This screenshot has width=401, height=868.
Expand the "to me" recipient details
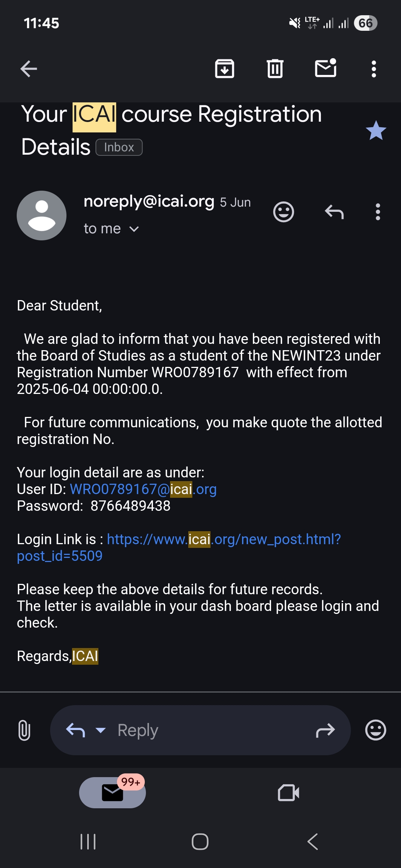tap(134, 229)
